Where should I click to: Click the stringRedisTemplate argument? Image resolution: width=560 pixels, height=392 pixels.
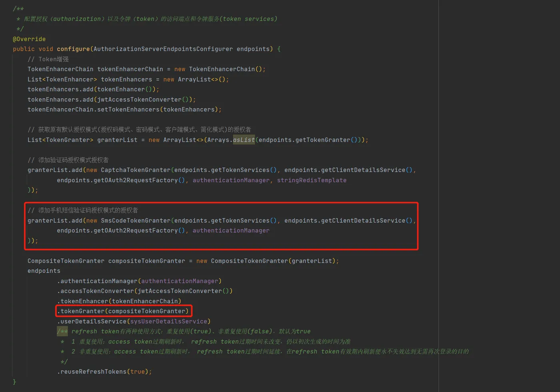[x=312, y=180]
